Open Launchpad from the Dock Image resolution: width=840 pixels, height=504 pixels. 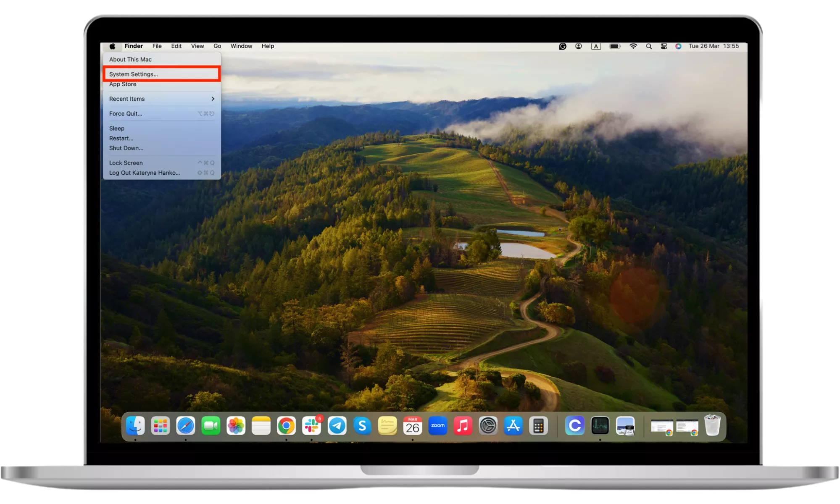(160, 426)
